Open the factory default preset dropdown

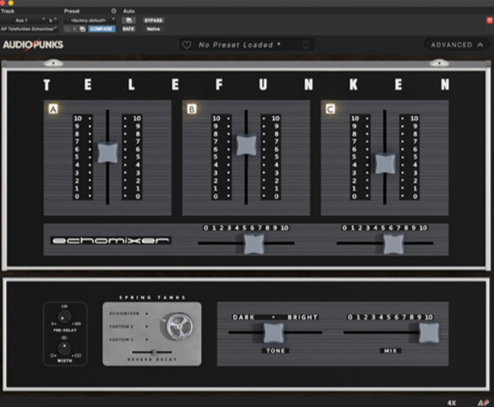89,20
